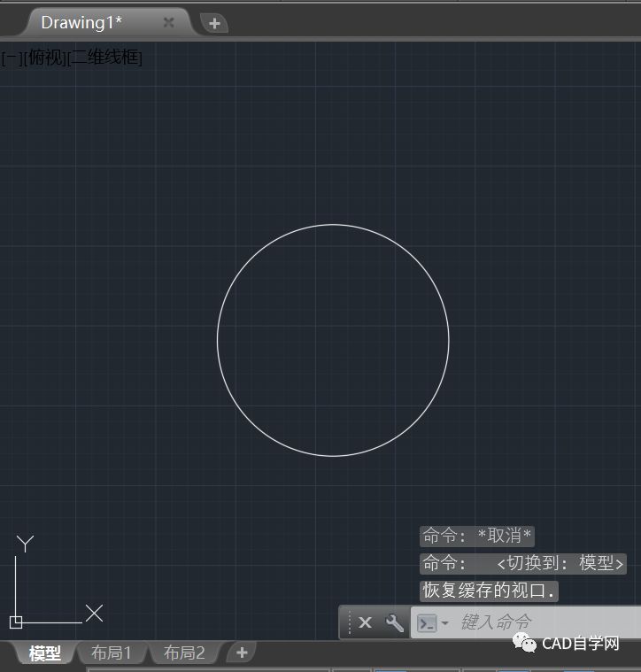This screenshot has height=672, width=641.
Task: Click the <切换到: 模型> history line
Action: (523, 563)
